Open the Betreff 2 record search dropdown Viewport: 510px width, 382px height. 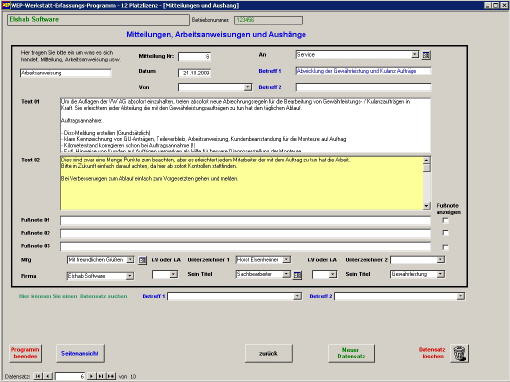(460, 296)
